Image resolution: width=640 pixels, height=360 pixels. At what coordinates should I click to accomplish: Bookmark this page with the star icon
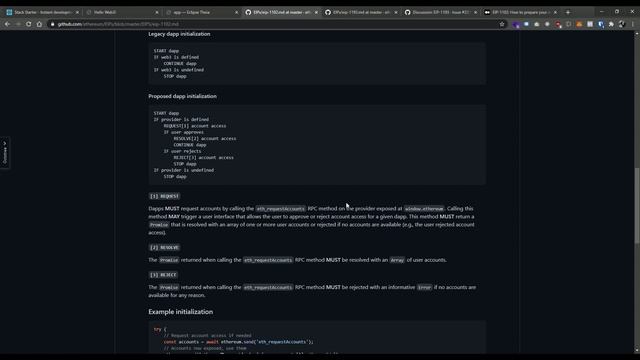[x=502, y=24]
